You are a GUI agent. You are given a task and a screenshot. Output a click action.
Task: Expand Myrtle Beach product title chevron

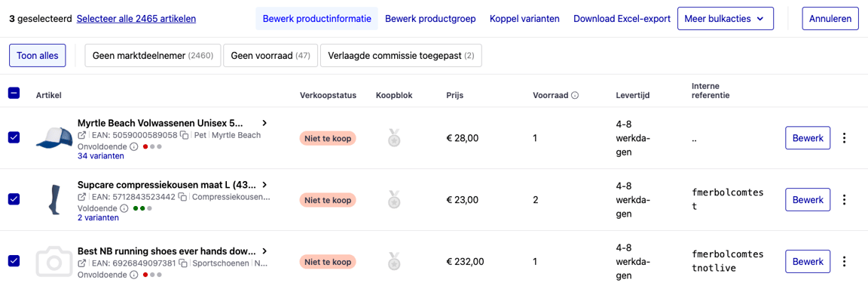[x=264, y=123]
